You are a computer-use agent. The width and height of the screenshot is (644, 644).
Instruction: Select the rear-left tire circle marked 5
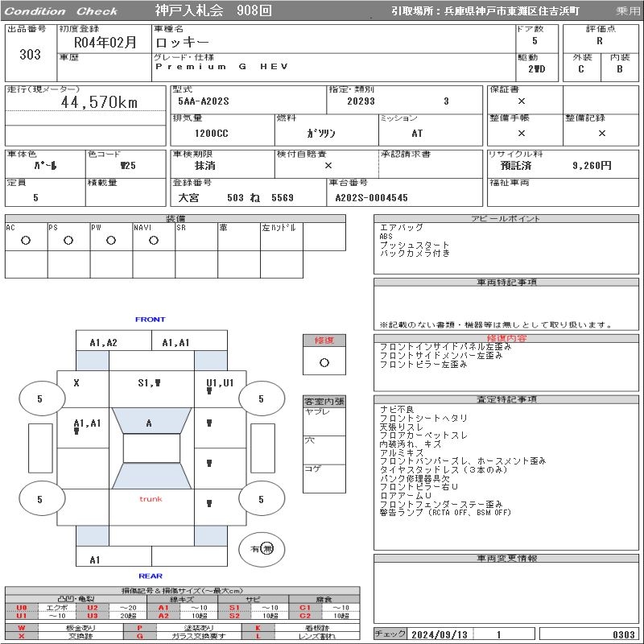point(39,499)
